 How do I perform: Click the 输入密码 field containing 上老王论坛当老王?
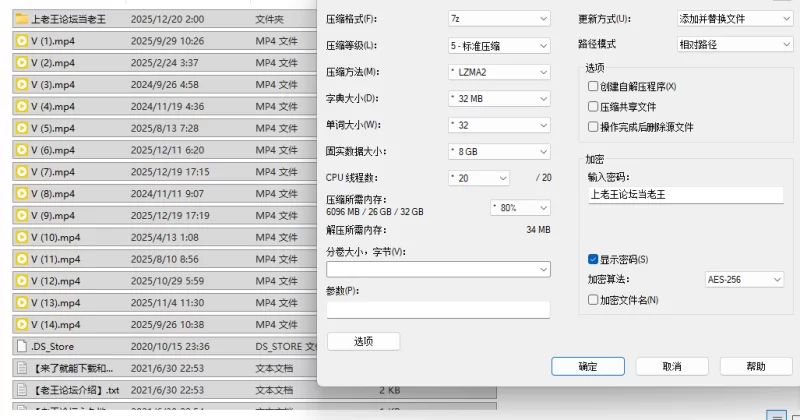click(x=686, y=195)
